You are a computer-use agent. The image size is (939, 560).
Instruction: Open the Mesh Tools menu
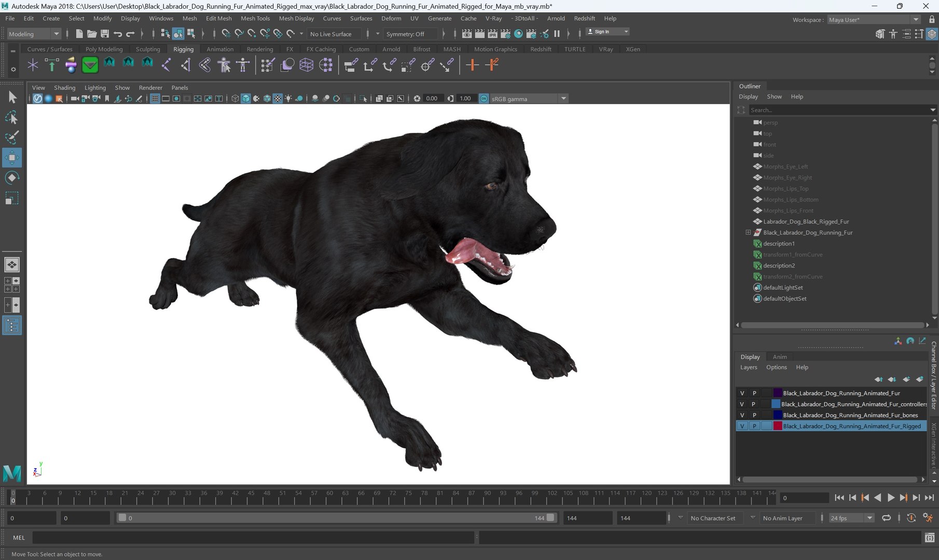point(255,18)
